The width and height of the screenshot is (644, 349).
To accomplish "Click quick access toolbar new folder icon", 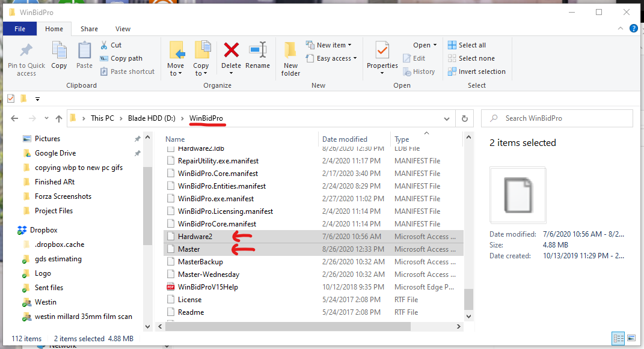I will click(24, 99).
